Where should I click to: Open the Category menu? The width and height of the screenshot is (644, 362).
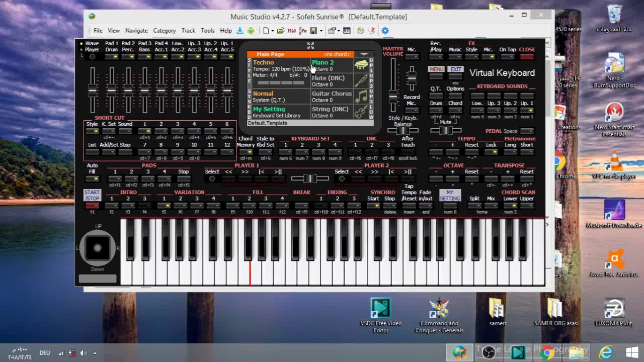point(165,31)
